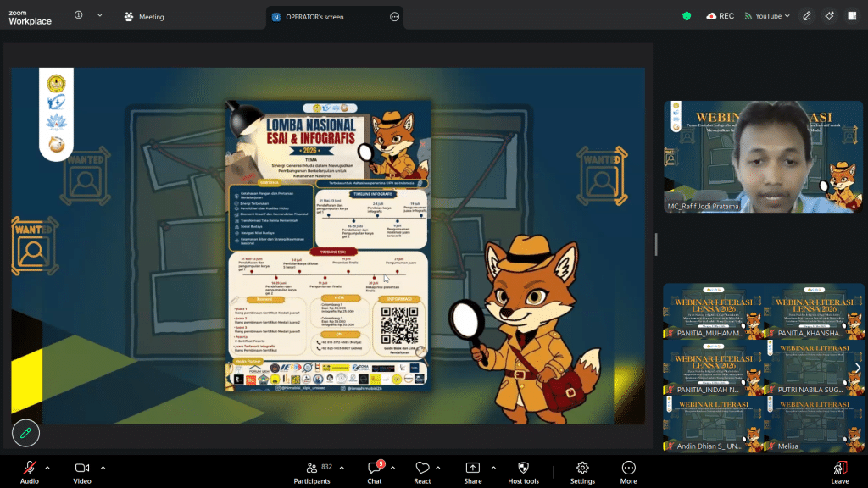The image size is (868, 488).
Task: Expand the video options arrow
Action: click(x=103, y=468)
